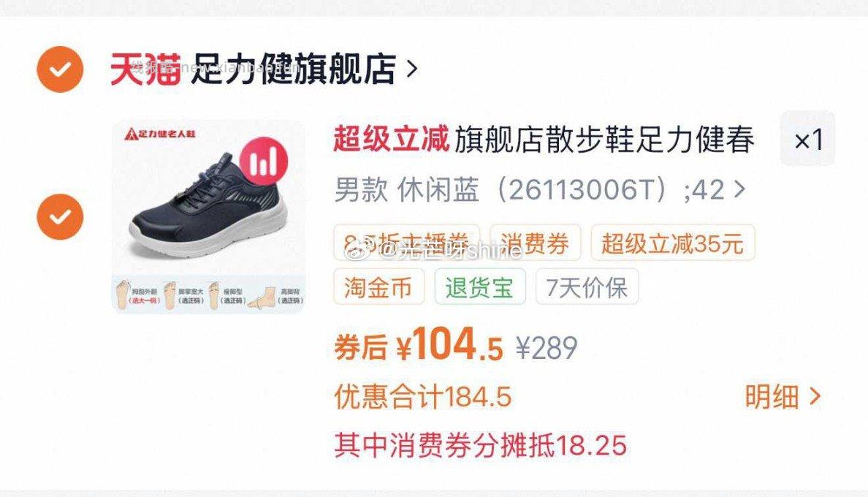Select the 淘金币 tag

(378, 287)
